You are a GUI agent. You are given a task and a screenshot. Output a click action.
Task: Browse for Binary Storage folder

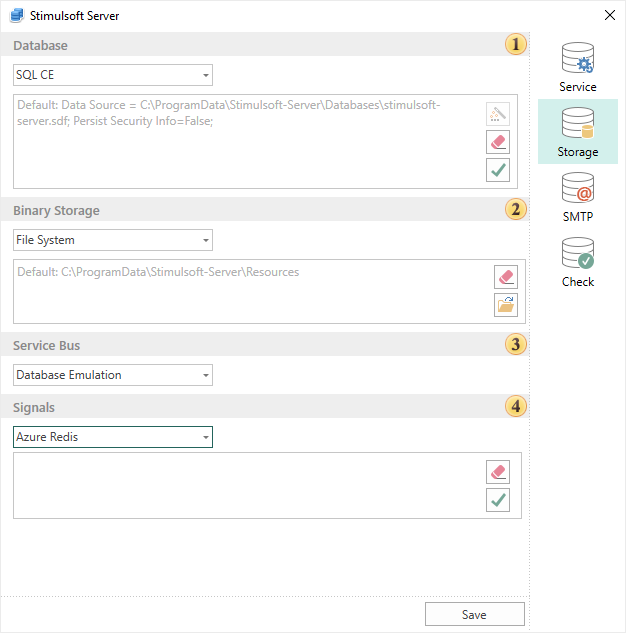click(x=506, y=305)
